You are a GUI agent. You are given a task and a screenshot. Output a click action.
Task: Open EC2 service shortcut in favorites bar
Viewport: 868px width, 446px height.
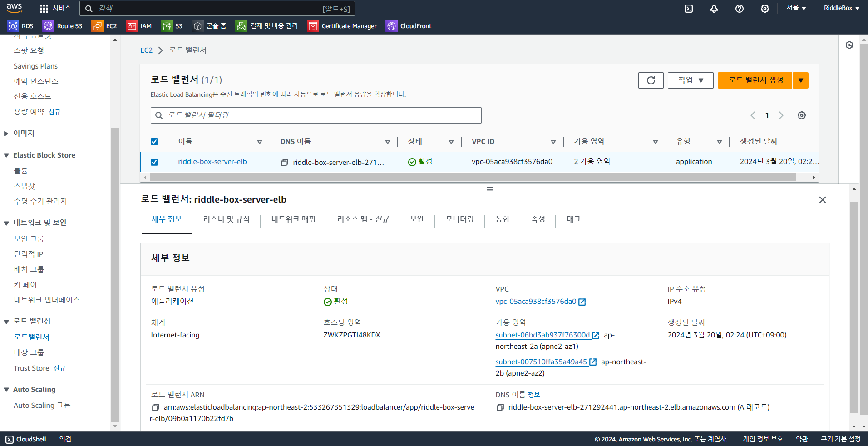[x=104, y=26]
